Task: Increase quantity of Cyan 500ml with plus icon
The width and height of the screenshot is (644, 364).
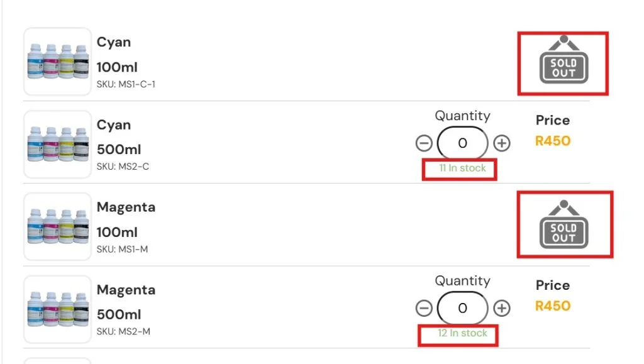Action: (501, 143)
